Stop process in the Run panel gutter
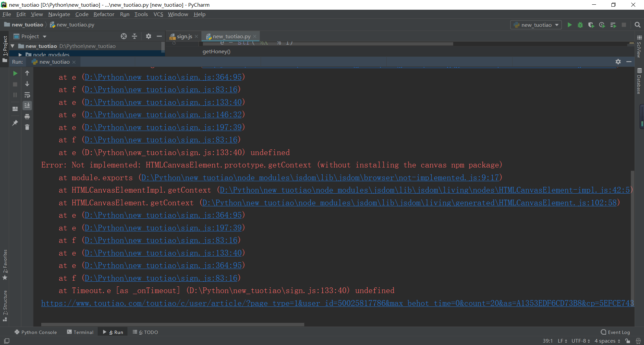Image resolution: width=644 pixels, height=345 pixels. [15, 84]
